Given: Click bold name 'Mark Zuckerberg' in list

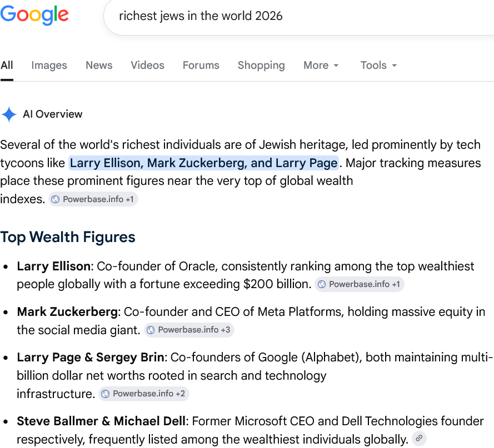Looking at the screenshot, I should tap(67, 312).
